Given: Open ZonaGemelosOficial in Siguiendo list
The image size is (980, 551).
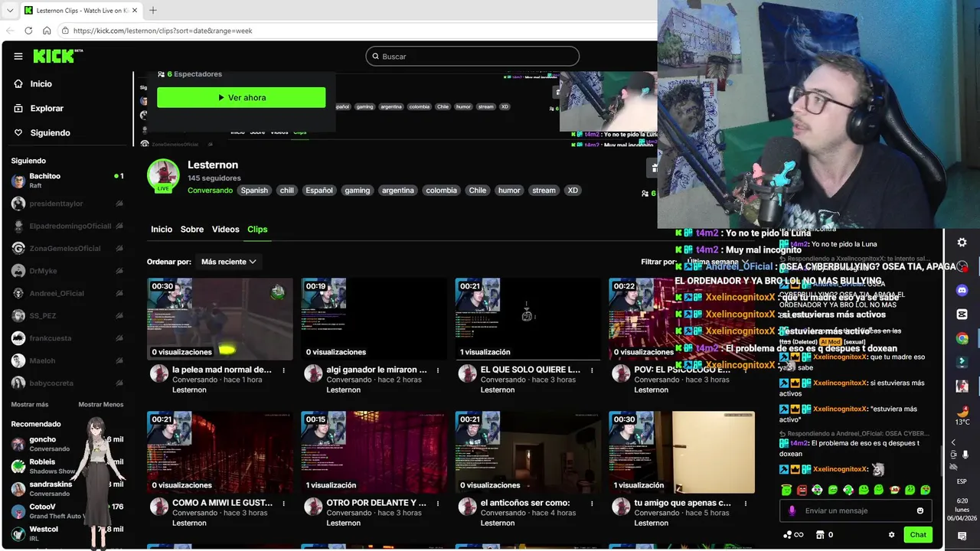Looking at the screenshot, I should pyautogui.click(x=67, y=249).
